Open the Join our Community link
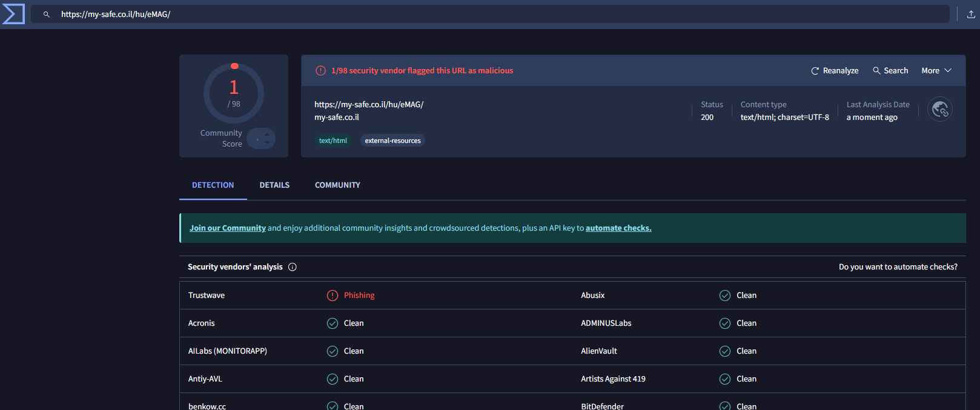This screenshot has width=980, height=410. click(x=227, y=228)
